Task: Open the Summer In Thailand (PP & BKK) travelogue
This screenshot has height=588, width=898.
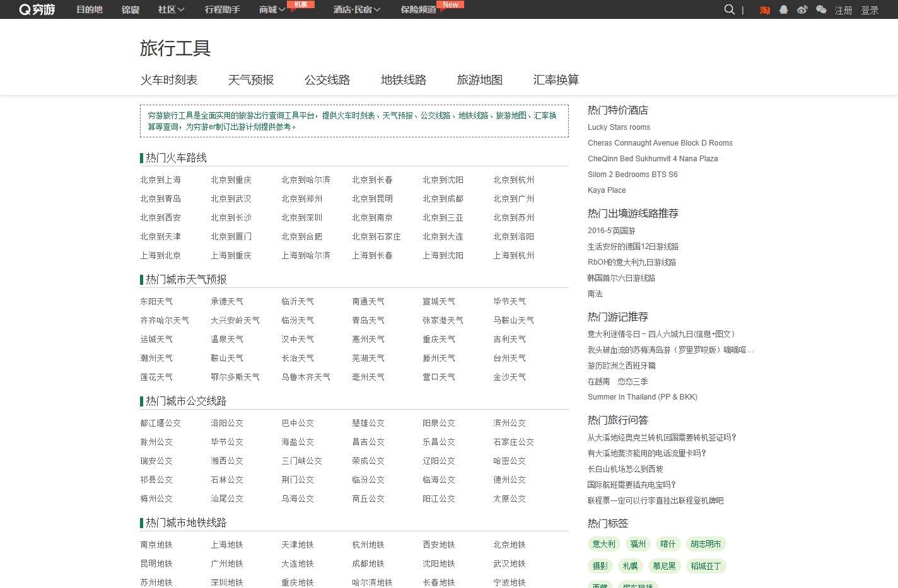Action: tap(643, 397)
